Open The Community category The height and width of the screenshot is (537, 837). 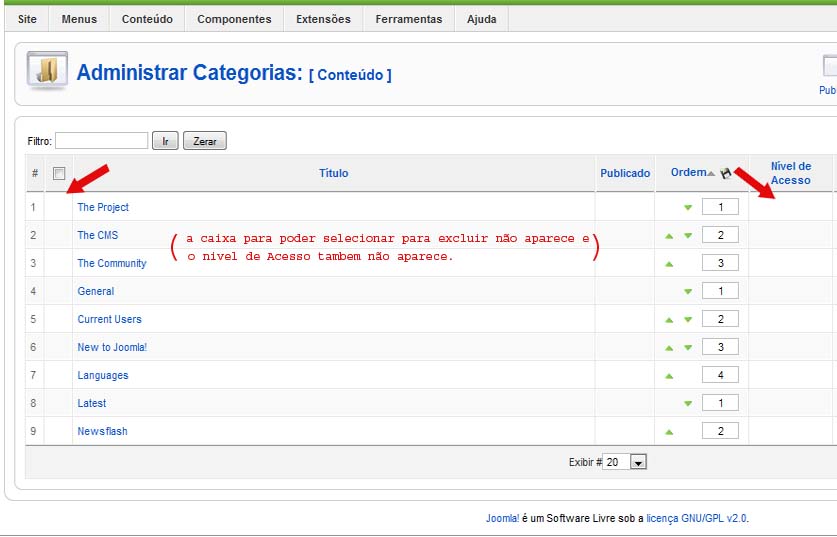pyautogui.click(x=112, y=263)
